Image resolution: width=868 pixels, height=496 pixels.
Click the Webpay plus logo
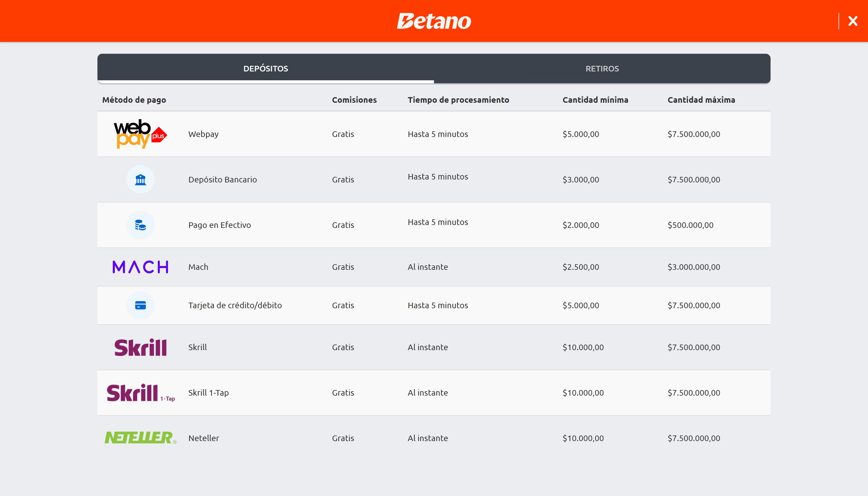[140, 134]
